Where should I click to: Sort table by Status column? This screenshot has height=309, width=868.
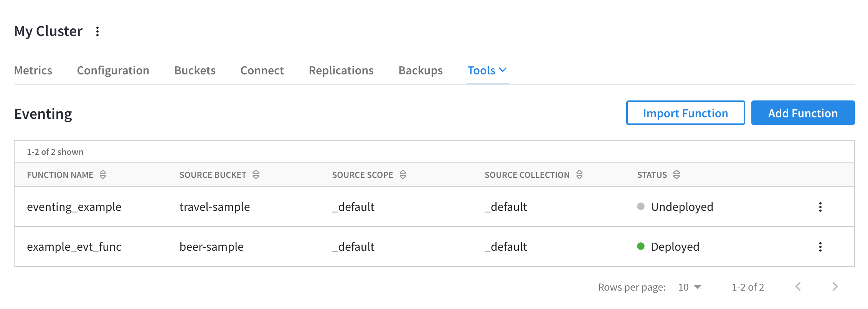677,175
